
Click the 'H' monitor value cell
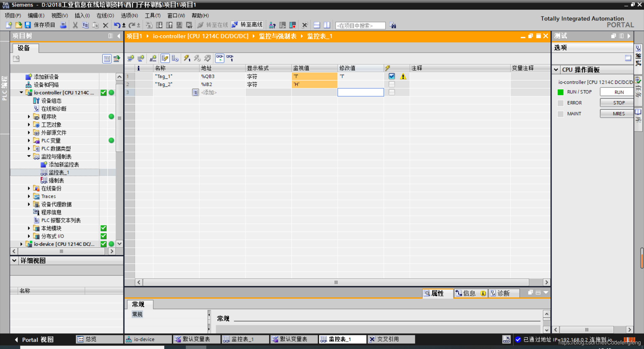314,84
